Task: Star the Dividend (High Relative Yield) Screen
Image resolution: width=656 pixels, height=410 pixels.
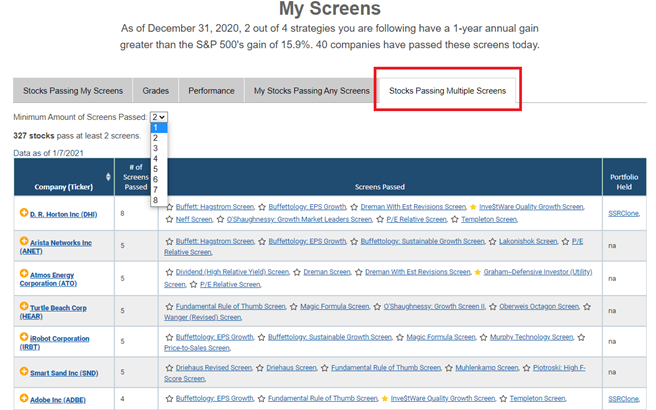Action: [169, 272]
